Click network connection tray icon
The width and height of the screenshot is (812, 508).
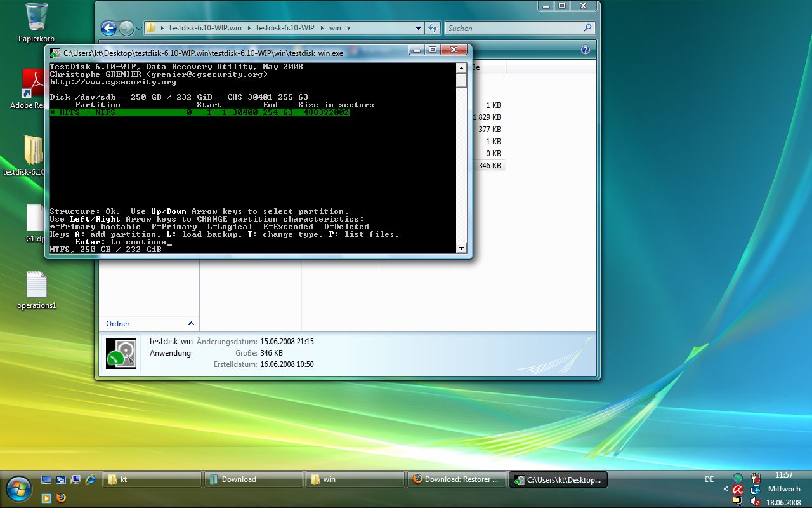pyautogui.click(x=756, y=490)
